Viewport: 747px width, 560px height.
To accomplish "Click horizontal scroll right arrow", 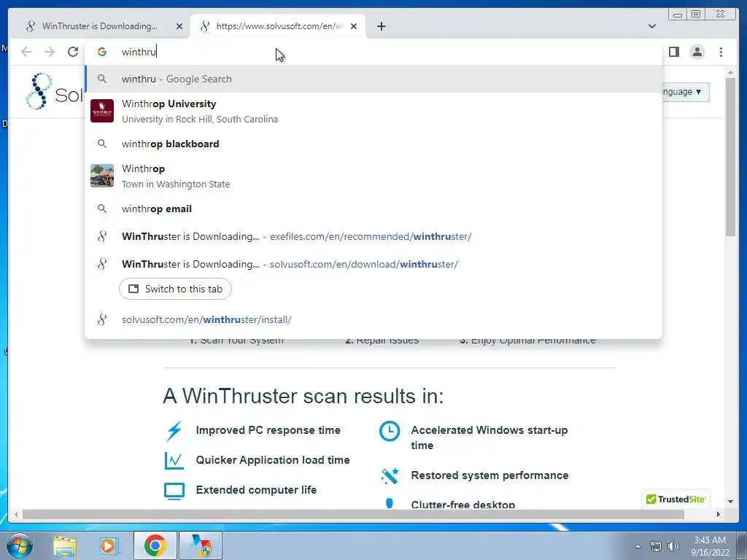I will click(x=719, y=515).
